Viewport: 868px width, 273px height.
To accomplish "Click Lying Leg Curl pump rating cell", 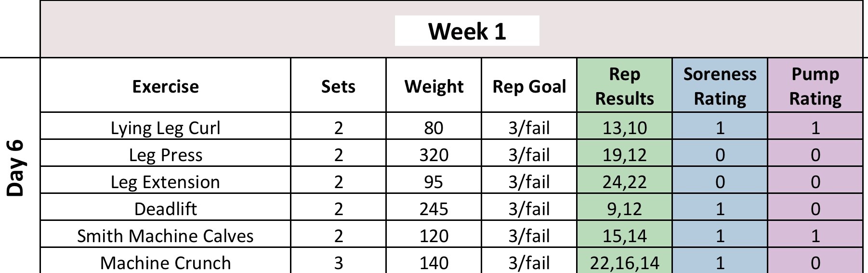I will [x=815, y=128].
